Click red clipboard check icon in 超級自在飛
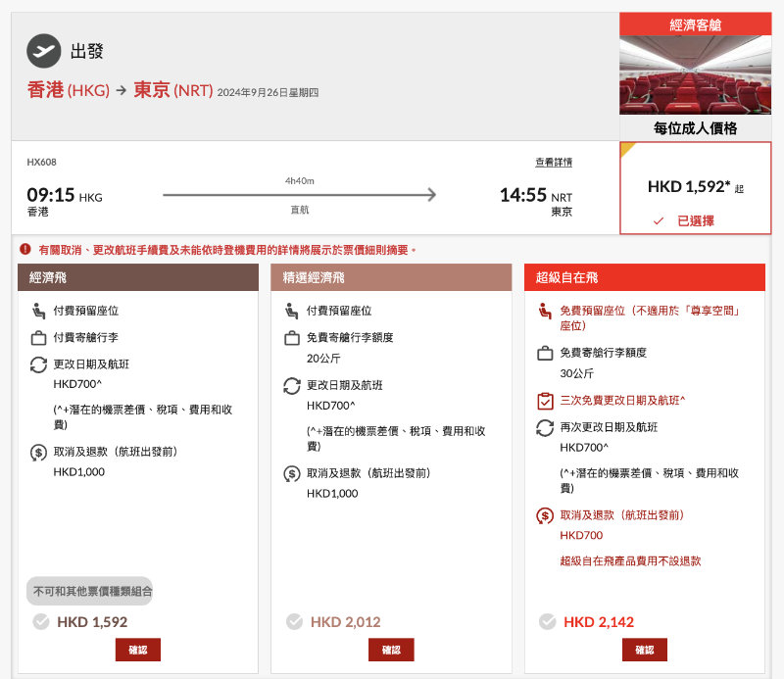784x679 pixels. tap(545, 401)
